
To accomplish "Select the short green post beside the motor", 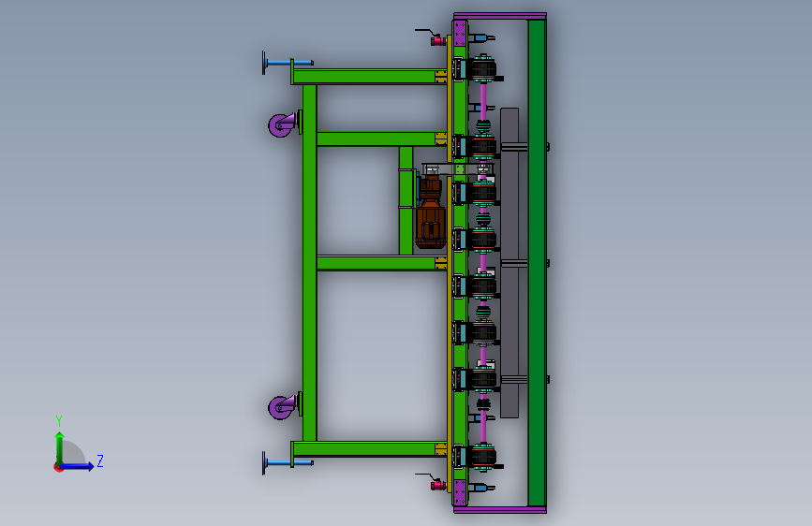I will pos(406,201).
